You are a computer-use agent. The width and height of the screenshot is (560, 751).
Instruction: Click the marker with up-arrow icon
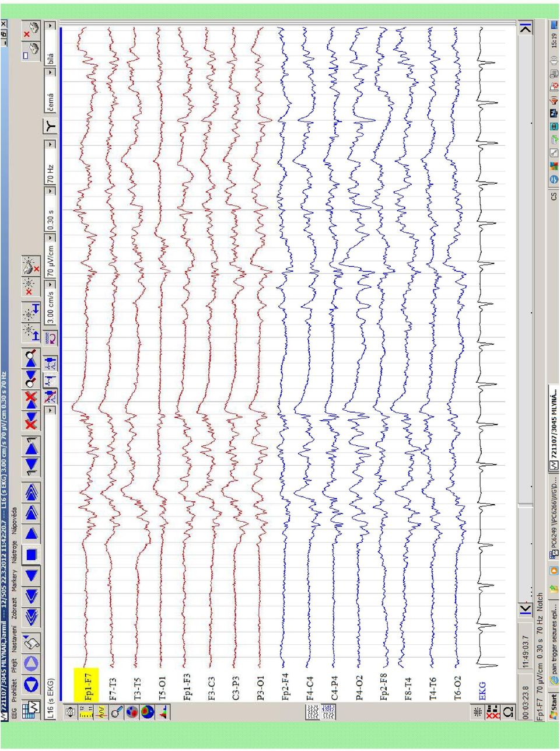click(x=31, y=333)
